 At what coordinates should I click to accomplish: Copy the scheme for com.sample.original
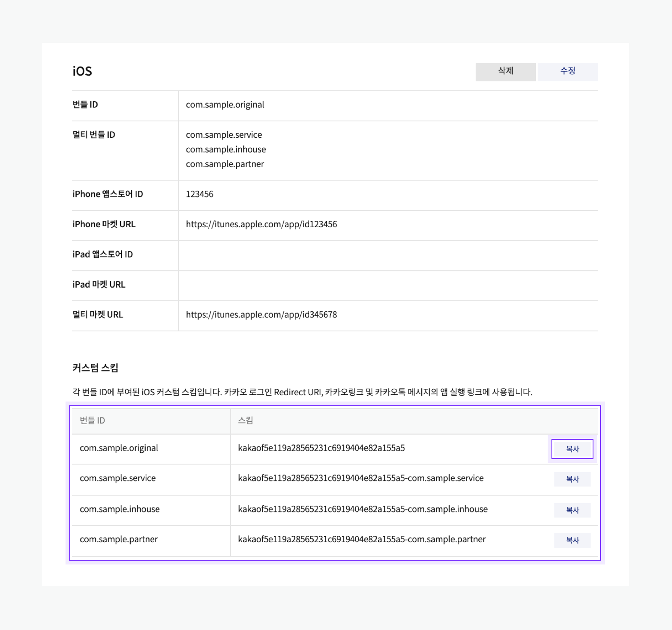(572, 449)
